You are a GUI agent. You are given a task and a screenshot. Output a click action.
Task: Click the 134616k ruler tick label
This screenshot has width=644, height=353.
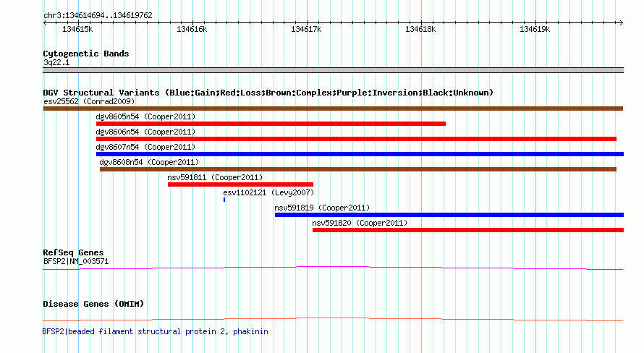tap(192, 29)
